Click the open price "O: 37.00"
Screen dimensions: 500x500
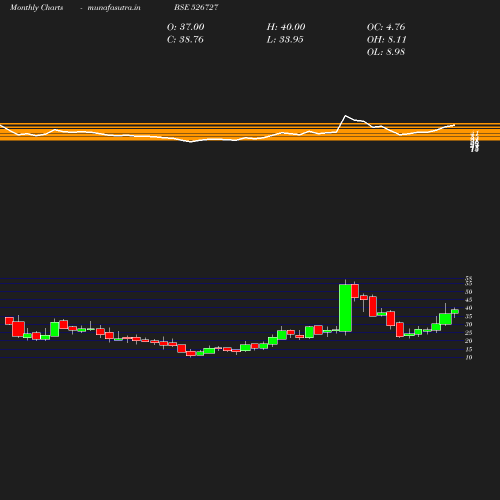click(x=185, y=27)
